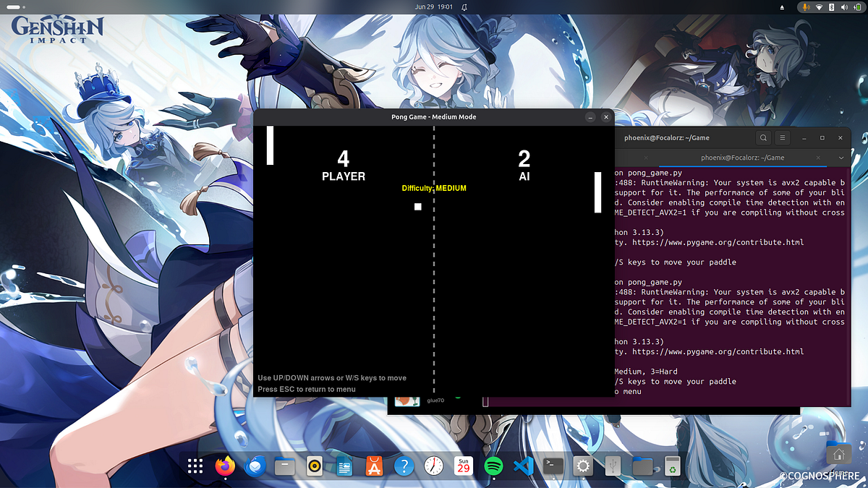Show Applications grid in the dock
The width and height of the screenshot is (868, 488).
[195, 466]
